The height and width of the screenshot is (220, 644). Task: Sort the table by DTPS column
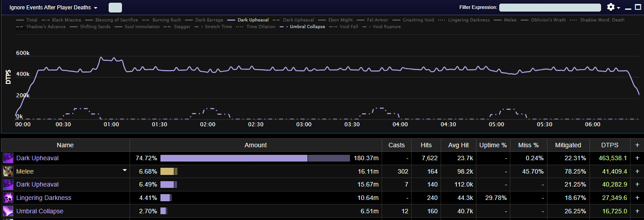[610, 145]
